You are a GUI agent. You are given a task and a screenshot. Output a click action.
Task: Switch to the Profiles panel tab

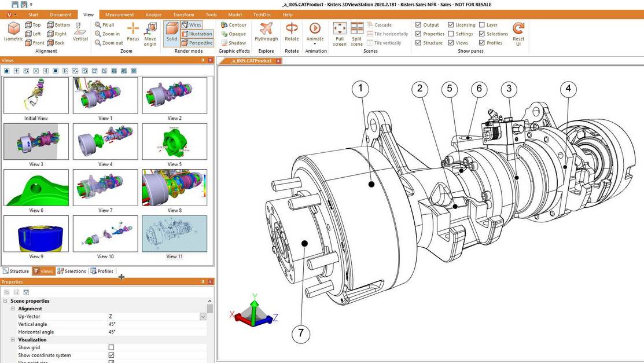(x=102, y=272)
